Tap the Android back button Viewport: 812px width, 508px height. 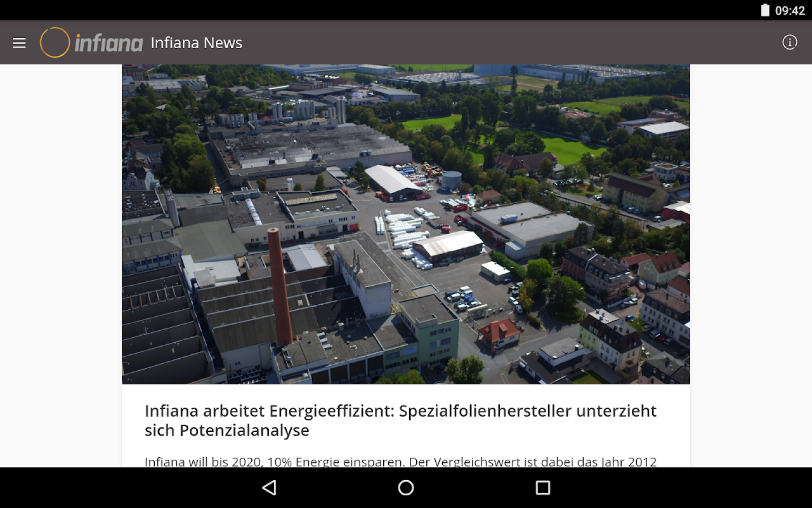click(x=270, y=488)
